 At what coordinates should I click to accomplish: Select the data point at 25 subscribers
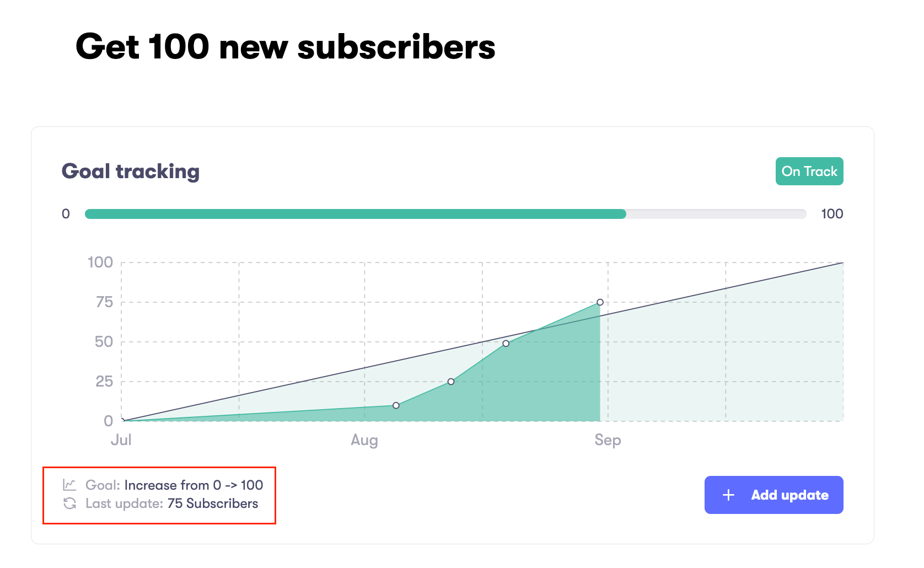pos(451,382)
